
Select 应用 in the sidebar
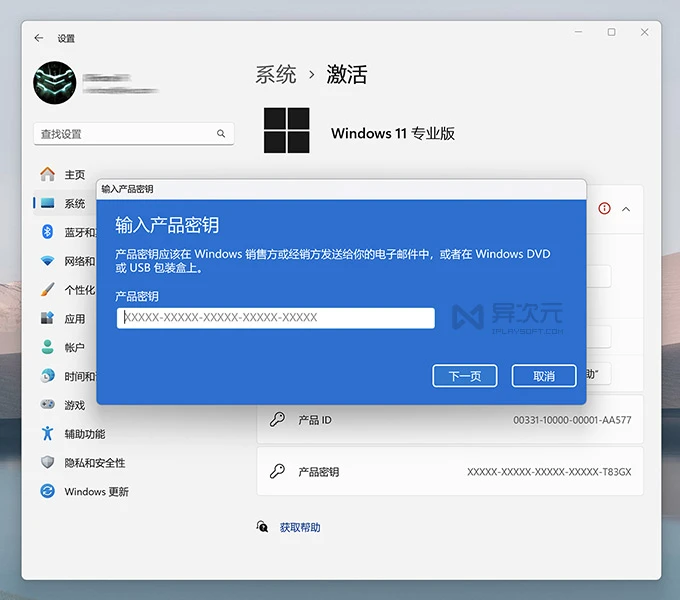[x=75, y=319]
